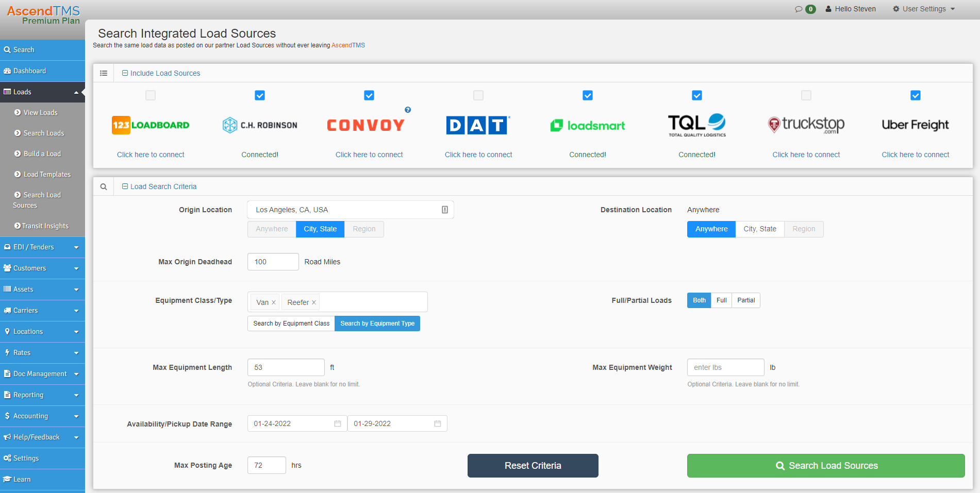This screenshot has width=980, height=493.
Task: Open Dashboard in the sidebar
Action: pos(42,71)
